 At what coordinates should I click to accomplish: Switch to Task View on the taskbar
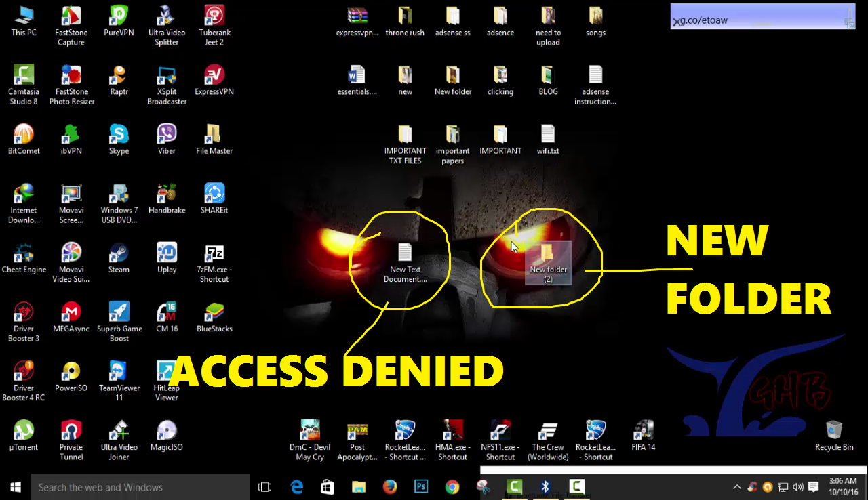click(264, 486)
